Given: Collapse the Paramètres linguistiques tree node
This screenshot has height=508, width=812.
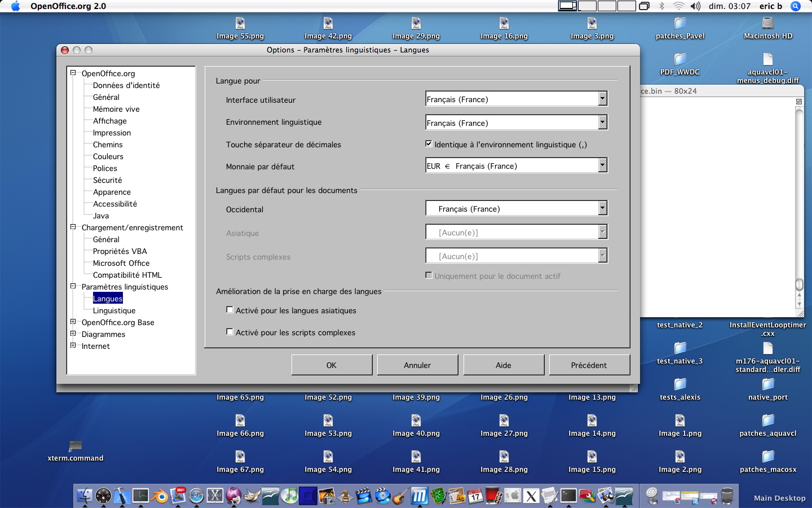Looking at the screenshot, I should [73, 286].
